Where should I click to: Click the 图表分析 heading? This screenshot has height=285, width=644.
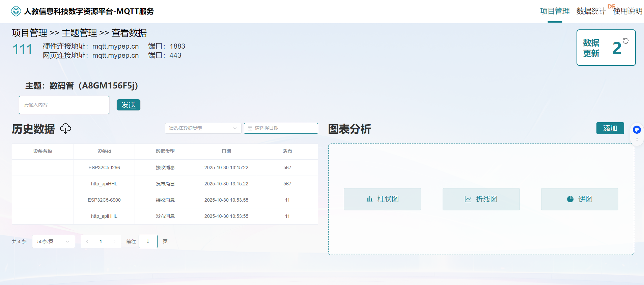click(x=349, y=129)
